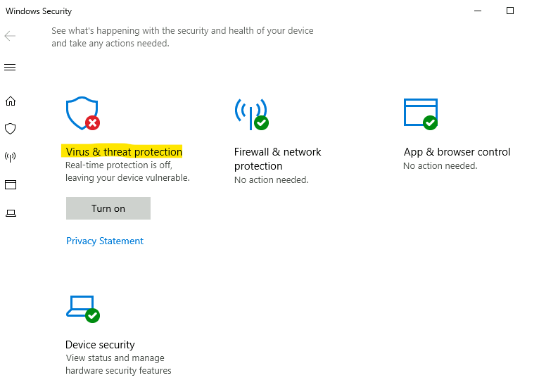
Task: Click the sidebar laptop icon for Device security
Action: pos(10,213)
